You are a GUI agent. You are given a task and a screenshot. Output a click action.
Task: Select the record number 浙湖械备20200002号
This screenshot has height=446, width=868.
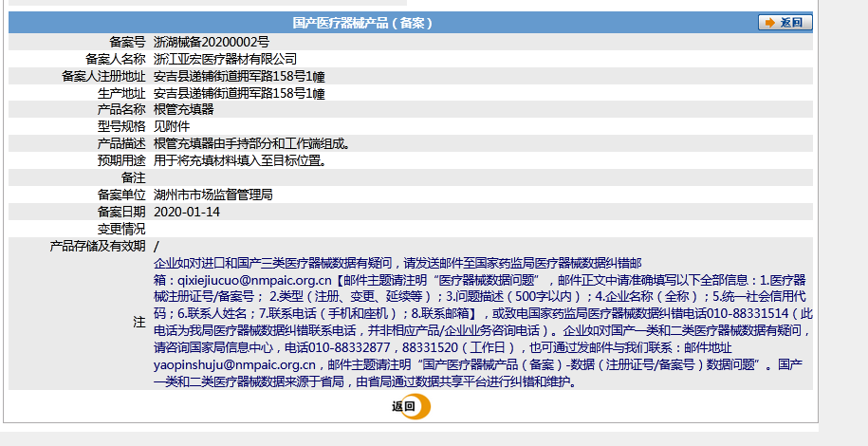tap(212, 42)
